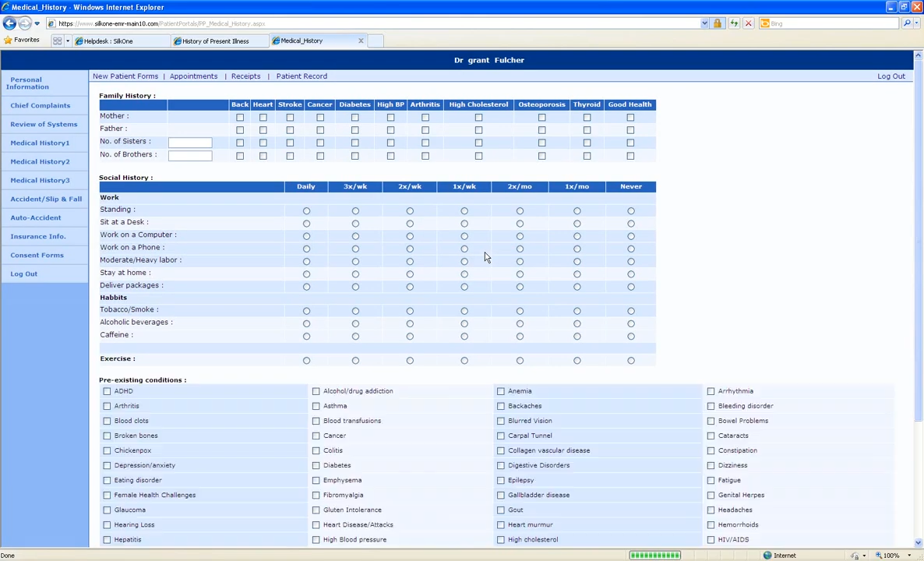Expand the address bar URL dropdown
Image resolution: width=924 pixels, height=561 pixels.
[x=704, y=23]
